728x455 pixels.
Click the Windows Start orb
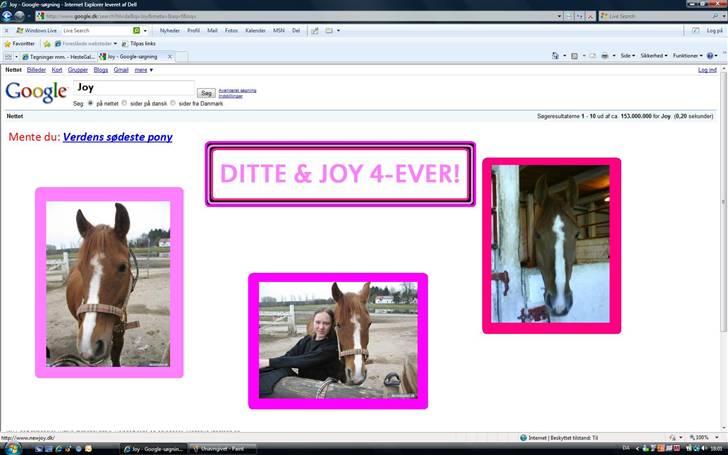click(12, 448)
